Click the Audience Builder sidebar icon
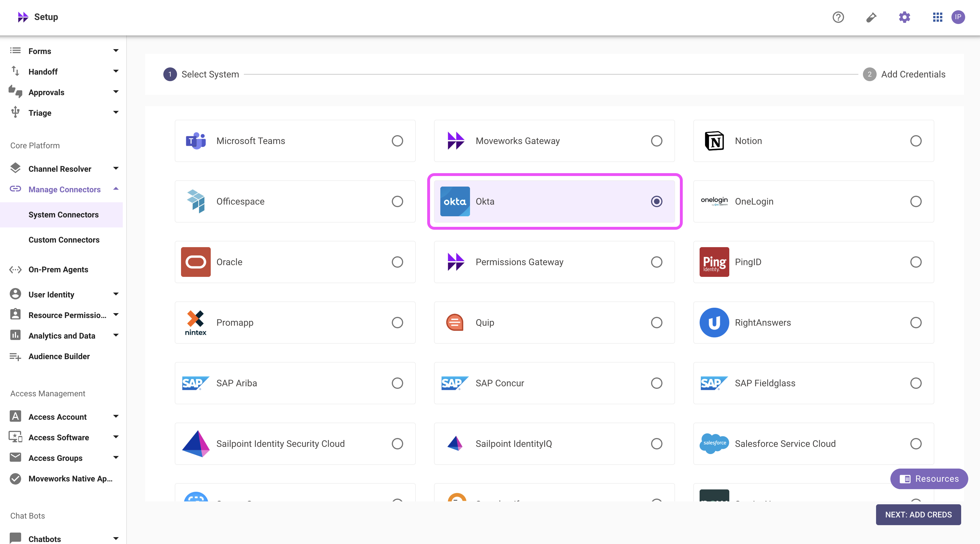This screenshot has height=544, width=980. (x=15, y=356)
